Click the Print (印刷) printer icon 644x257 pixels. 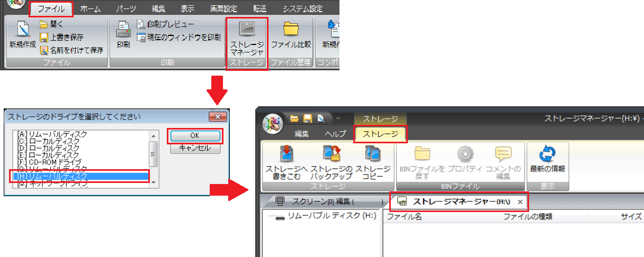(x=123, y=30)
